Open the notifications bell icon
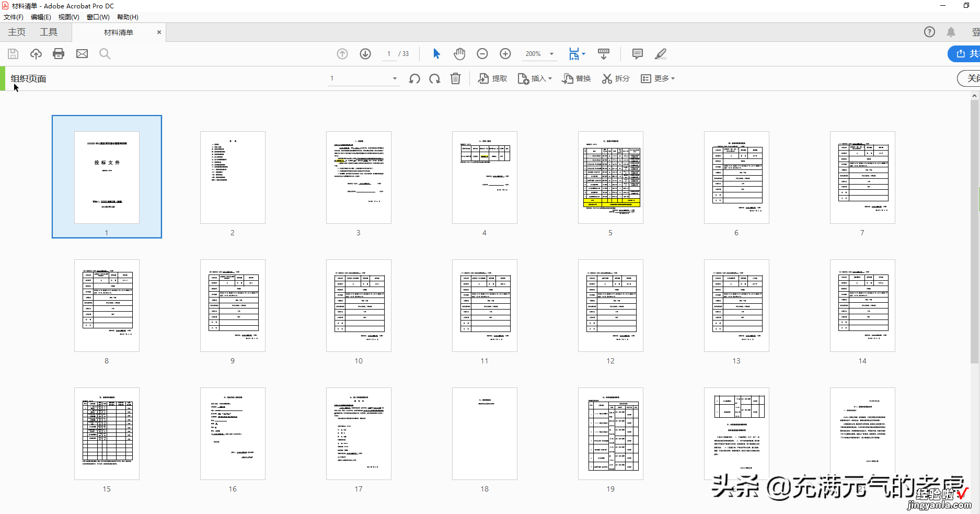Screen dimensions: 980x514 pos(951,32)
